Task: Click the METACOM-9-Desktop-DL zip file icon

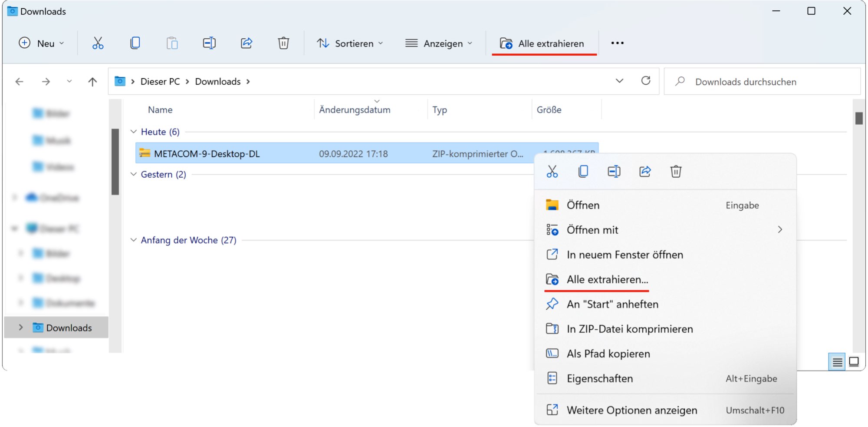Action: [x=145, y=153]
